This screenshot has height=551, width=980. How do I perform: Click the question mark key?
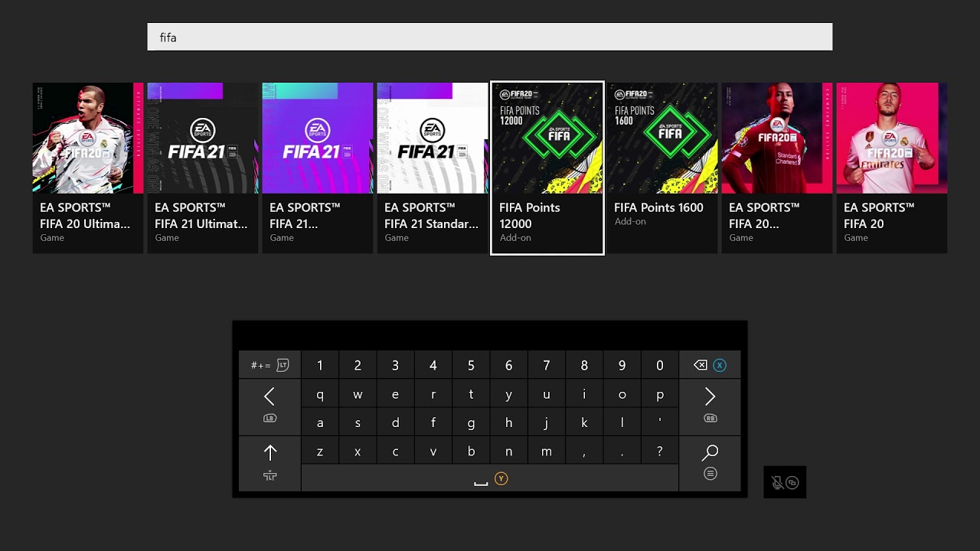(x=660, y=452)
